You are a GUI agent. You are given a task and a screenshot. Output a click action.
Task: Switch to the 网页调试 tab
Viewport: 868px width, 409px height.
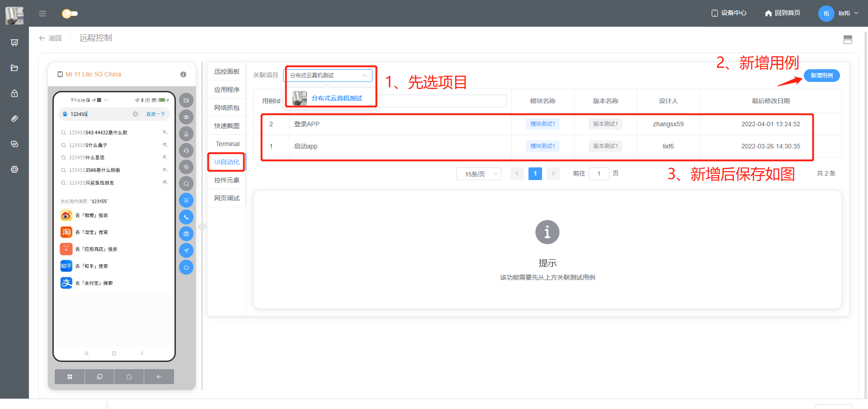point(227,198)
